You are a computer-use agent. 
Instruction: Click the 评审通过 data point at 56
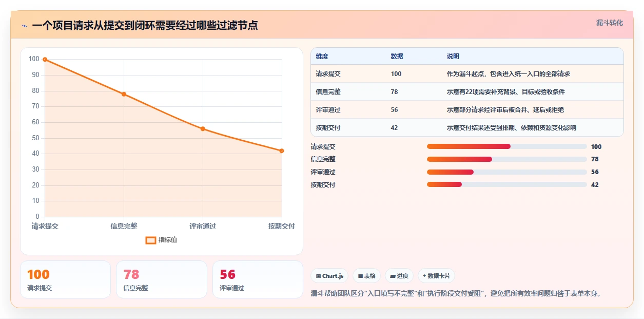pos(203,128)
